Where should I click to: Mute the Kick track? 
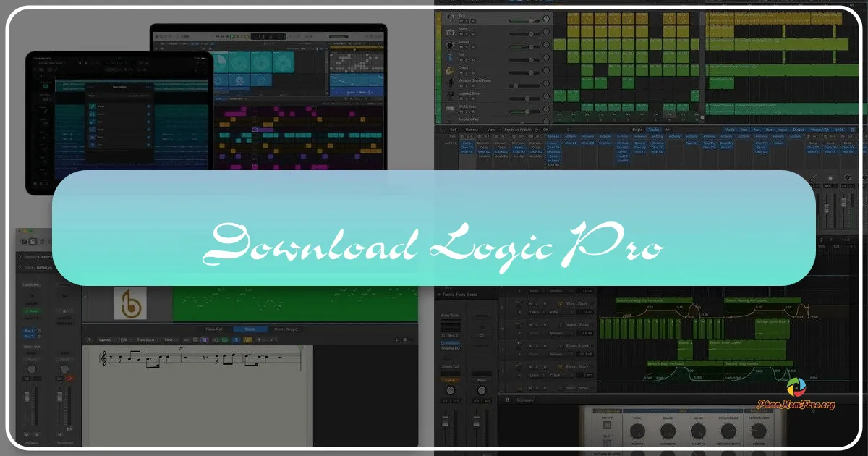tap(461, 21)
